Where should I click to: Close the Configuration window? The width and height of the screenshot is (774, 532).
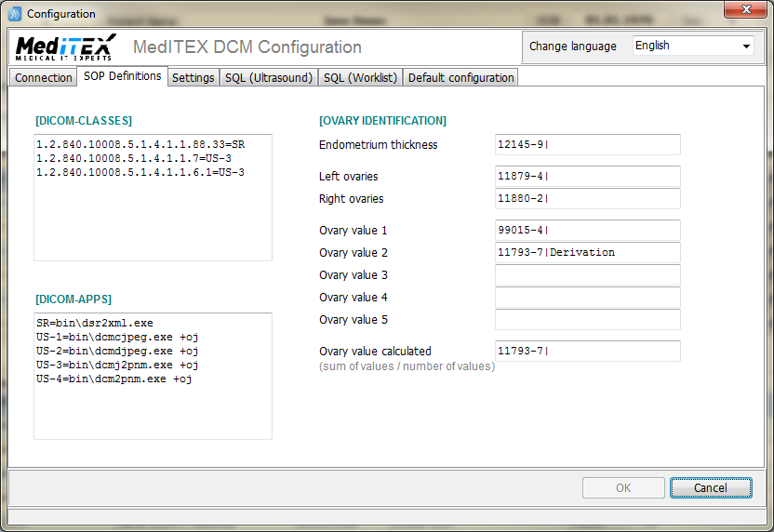pos(746,9)
